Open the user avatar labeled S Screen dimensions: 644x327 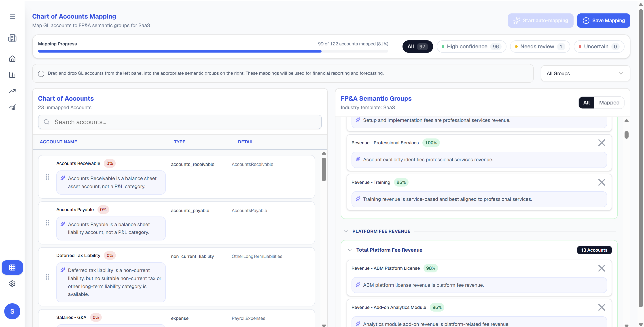[12, 311]
